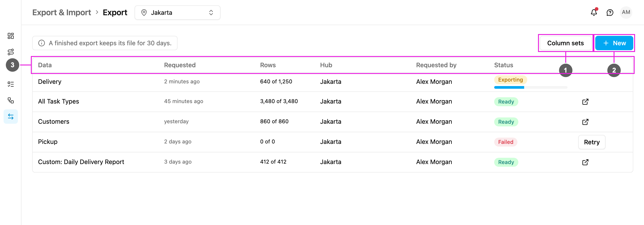644x225 pixels.
Task: Expand the Jakarta hub selector
Action: 178,13
